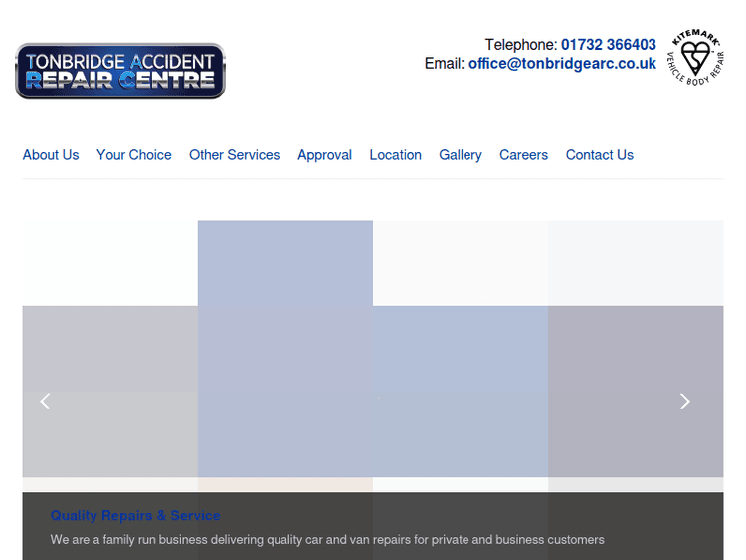Screen dimensions: 746x560
Task: Advance slideshow using right chevron arrow
Action: 684,401
